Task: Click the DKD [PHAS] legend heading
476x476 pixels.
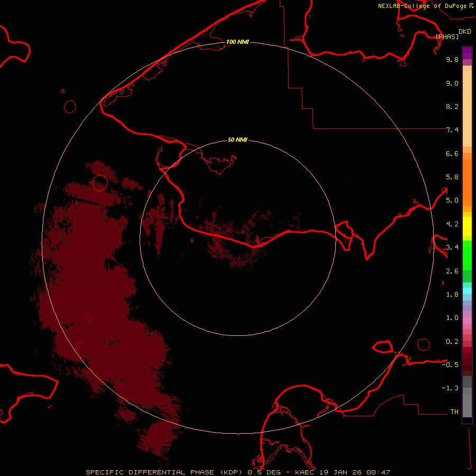Action: point(453,34)
